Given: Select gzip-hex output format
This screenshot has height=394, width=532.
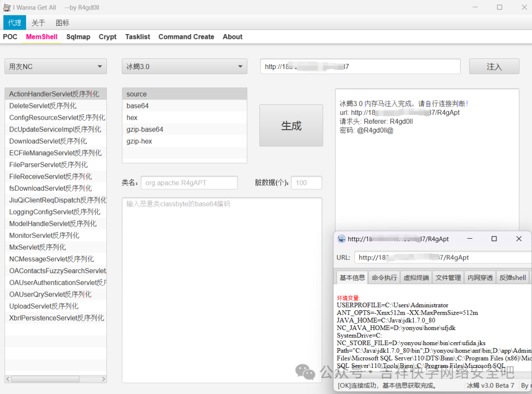Looking at the screenshot, I should (185, 141).
